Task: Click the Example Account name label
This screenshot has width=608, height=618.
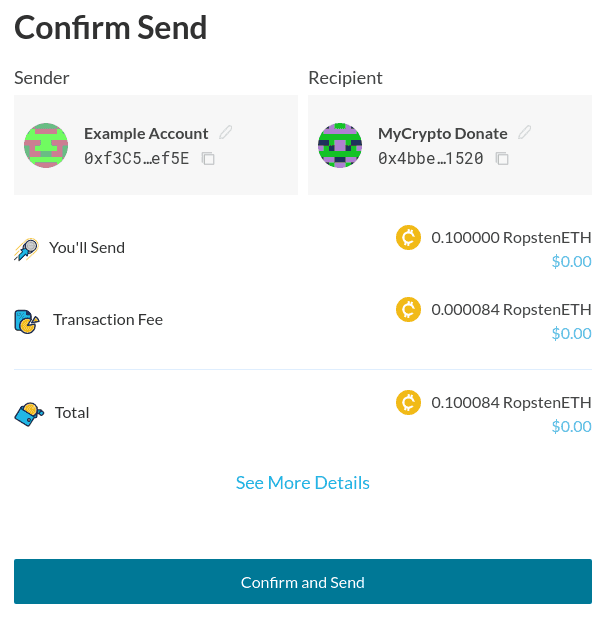Action: coord(146,134)
